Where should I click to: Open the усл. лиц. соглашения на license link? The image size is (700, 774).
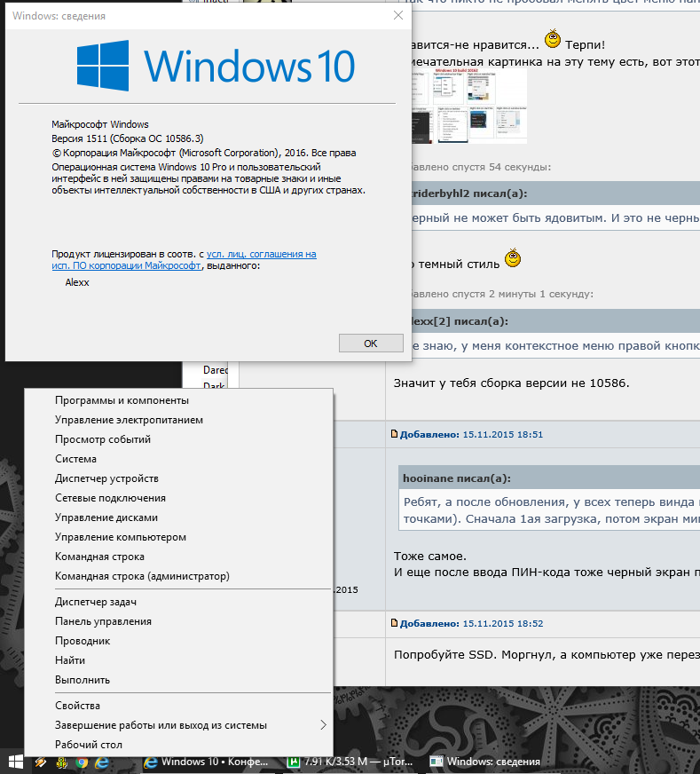point(262,254)
